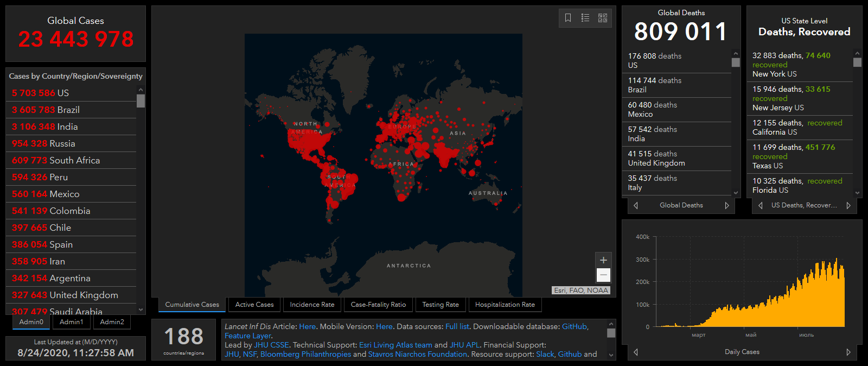This screenshot has height=366, width=868.
Task: Zoom out of the map with minus button
Action: point(603,275)
